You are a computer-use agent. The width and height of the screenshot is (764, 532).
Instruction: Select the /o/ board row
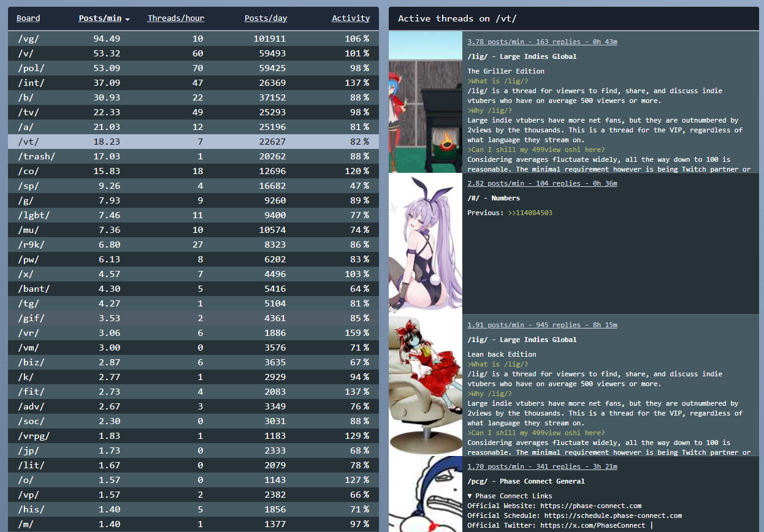point(193,480)
